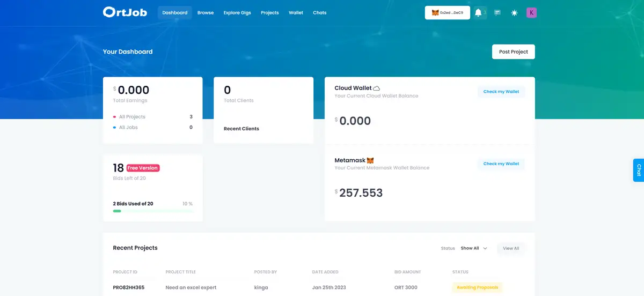This screenshot has width=644, height=296.
Task: Open the Browse menu item
Action: pyautogui.click(x=206, y=13)
